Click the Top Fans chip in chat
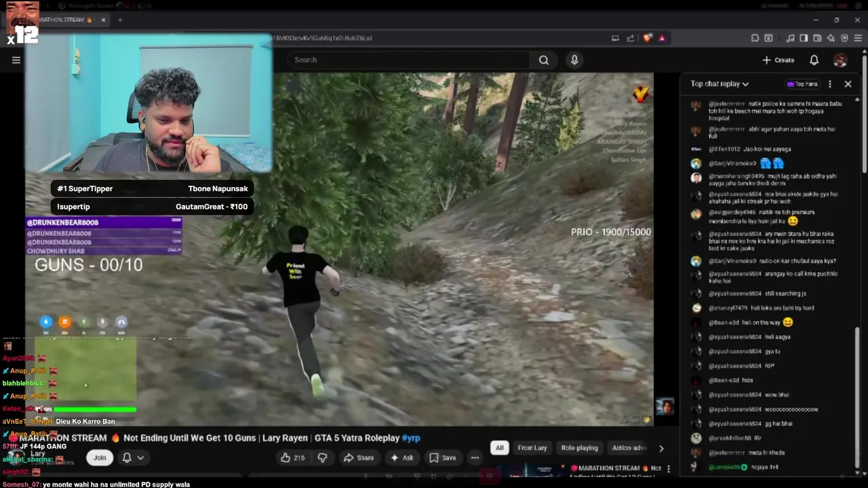The image size is (868, 488). (802, 84)
